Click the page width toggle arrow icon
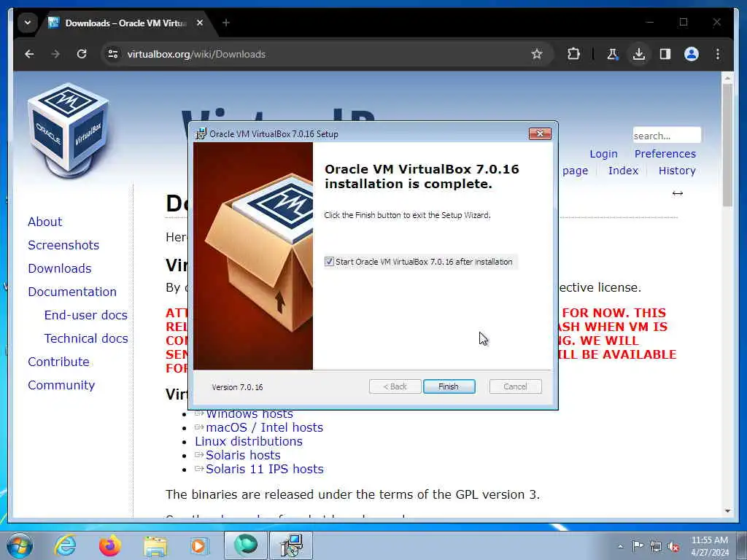Image resolution: width=747 pixels, height=560 pixels. [x=678, y=193]
